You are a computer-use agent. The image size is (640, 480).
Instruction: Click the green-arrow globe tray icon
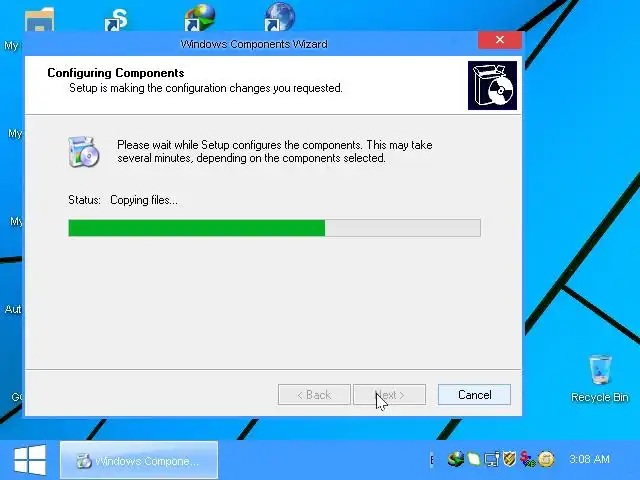456,459
